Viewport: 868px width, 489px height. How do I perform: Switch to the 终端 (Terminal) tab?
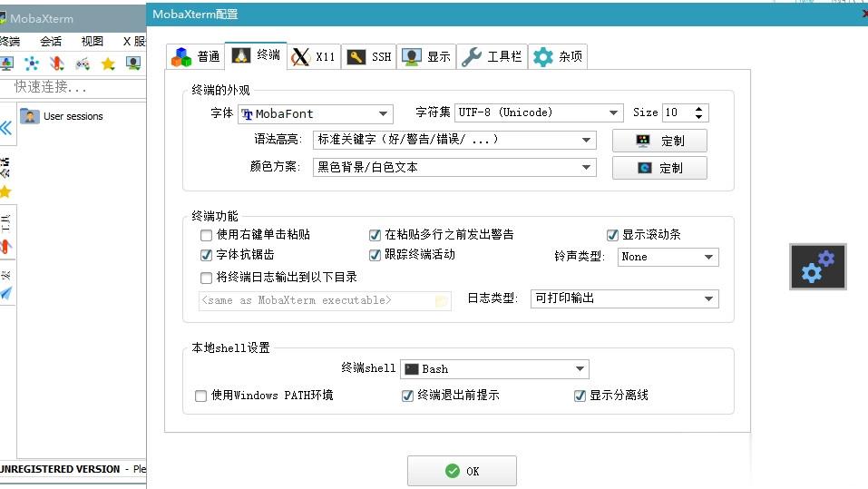tap(256, 55)
